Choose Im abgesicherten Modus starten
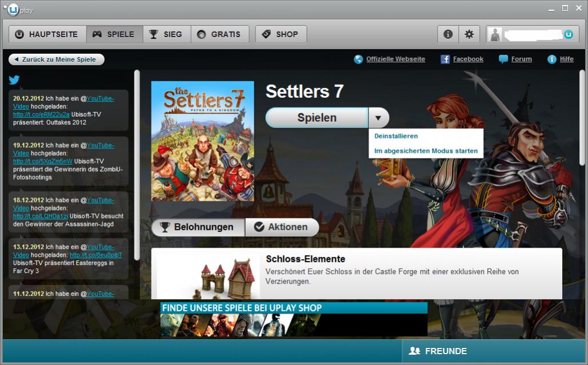 pos(426,151)
